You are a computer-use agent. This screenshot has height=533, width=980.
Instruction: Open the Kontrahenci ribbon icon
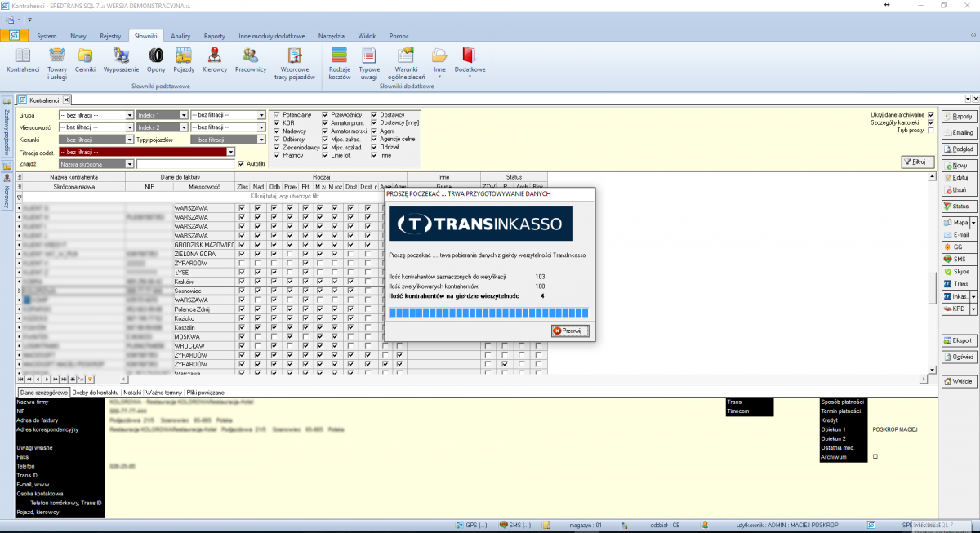23,60
